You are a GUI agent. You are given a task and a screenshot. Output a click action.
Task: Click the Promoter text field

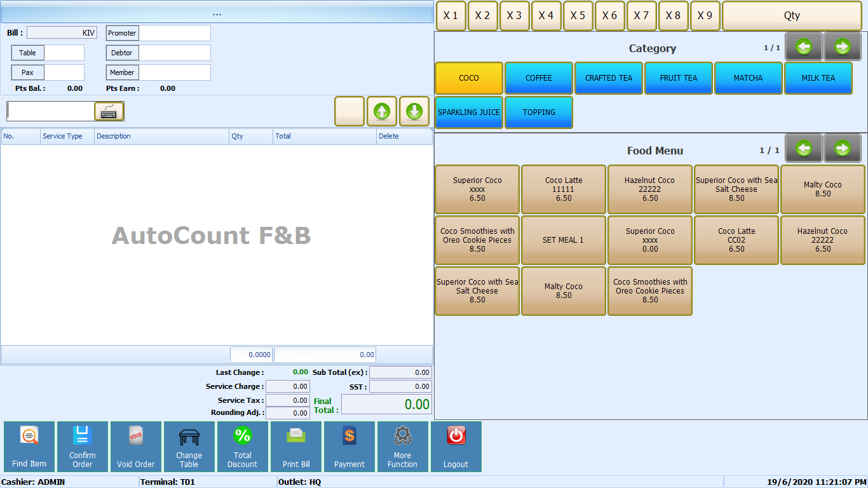(x=175, y=33)
